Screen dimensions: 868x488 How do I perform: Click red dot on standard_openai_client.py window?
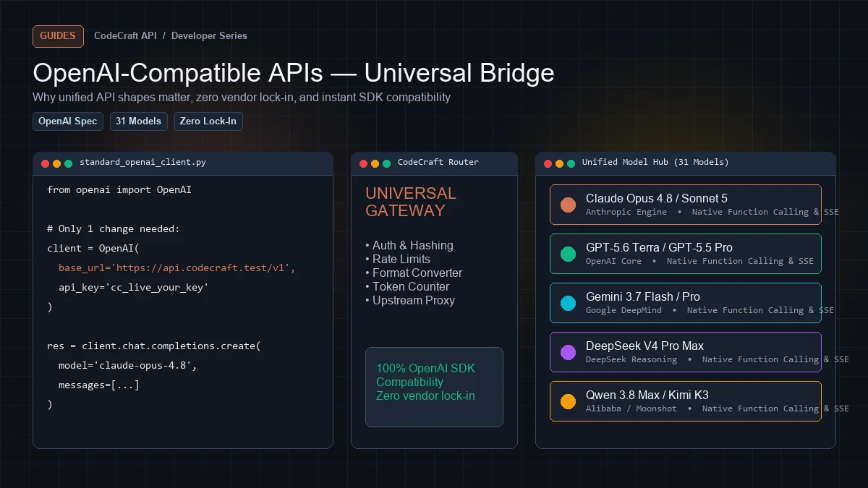click(x=45, y=163)
